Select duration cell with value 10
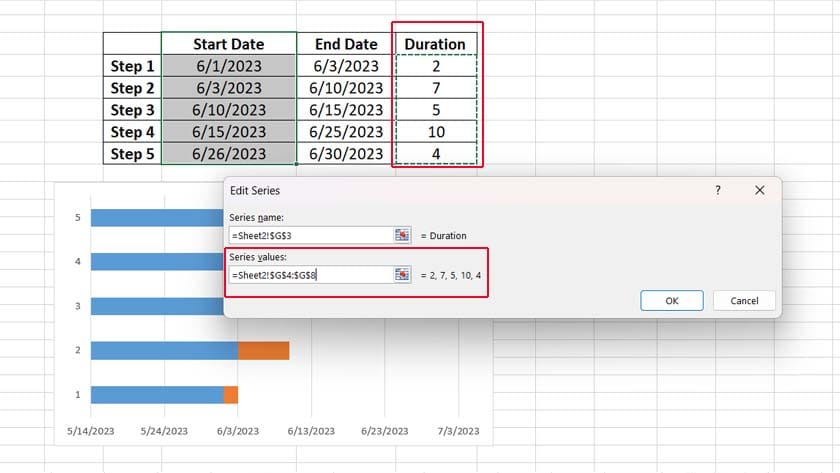Viewport: 840px width, 473px height. 436,132
